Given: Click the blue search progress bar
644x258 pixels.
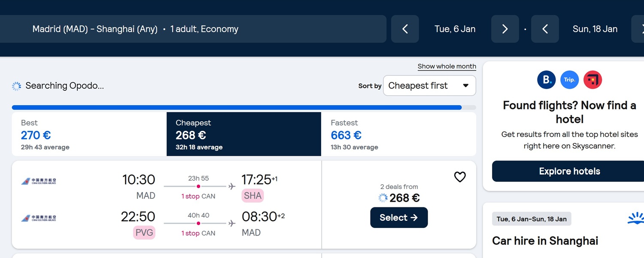Looking at the screenshot, I should tap(237, 107).
